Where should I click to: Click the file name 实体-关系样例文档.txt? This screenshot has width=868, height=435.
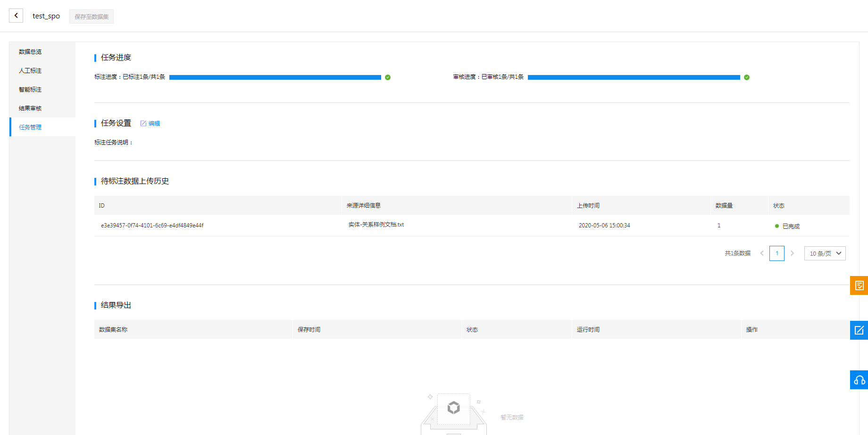click(376, 225)
